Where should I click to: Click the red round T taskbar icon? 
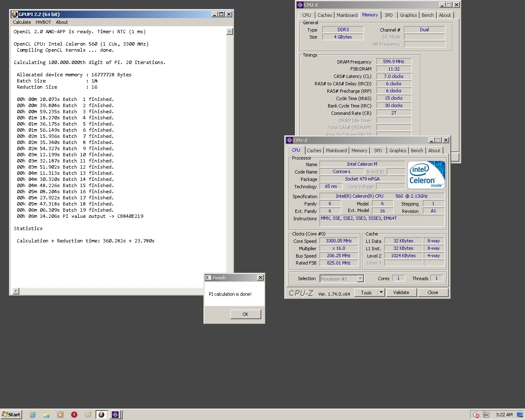pyautogui.click(x=74, y=415)
